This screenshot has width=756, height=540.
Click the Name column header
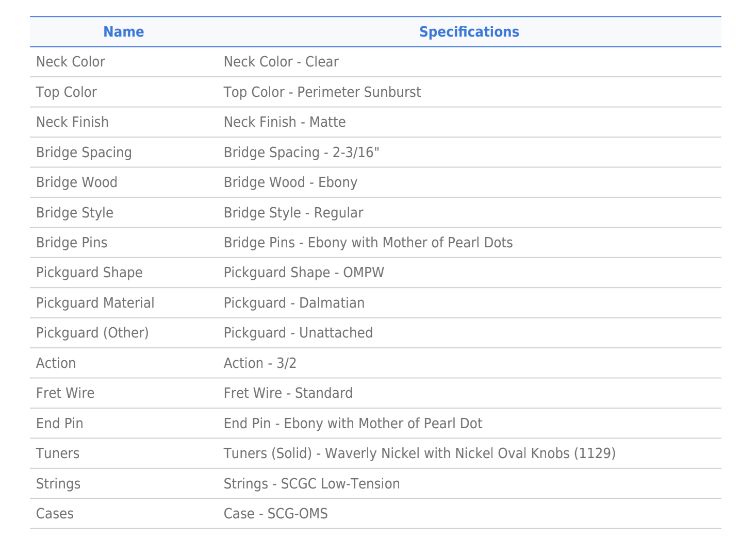pos(124,32)
